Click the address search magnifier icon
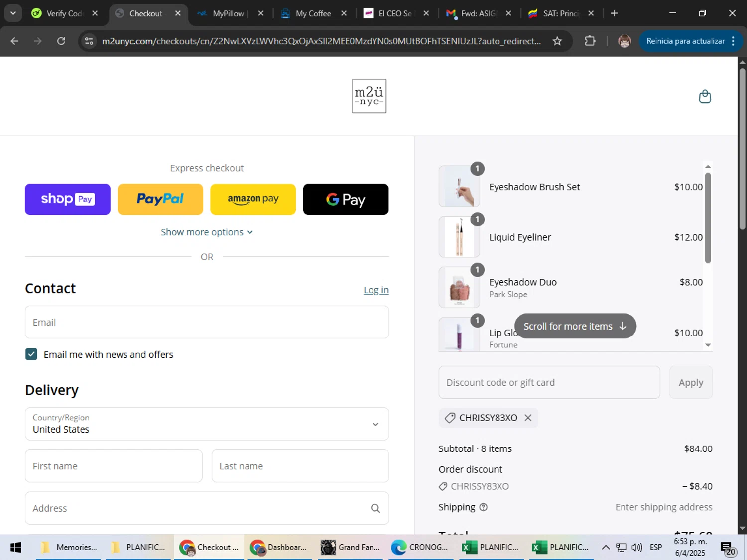The height and width of the screenshot is (560, 747). [375, 508]
